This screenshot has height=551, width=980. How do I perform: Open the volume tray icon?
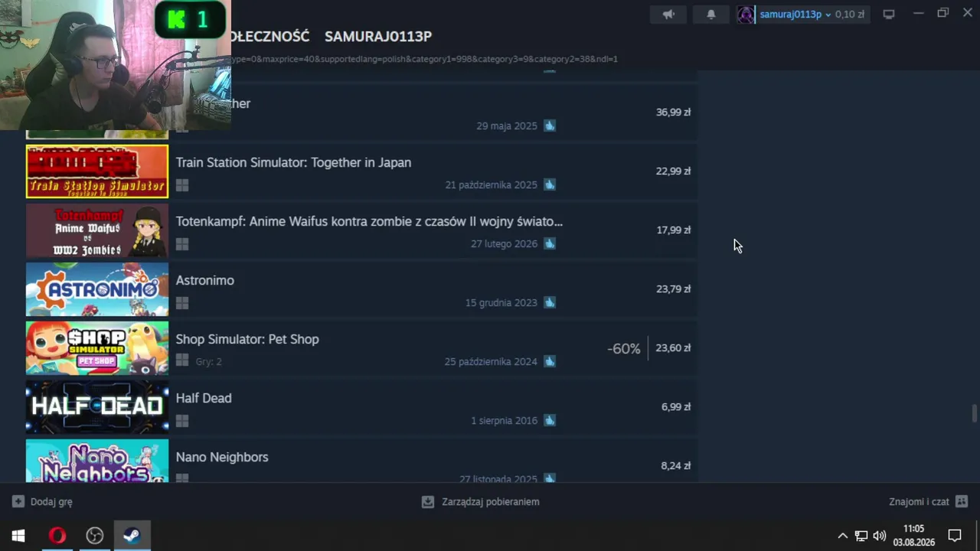click(x=880, y=536)
